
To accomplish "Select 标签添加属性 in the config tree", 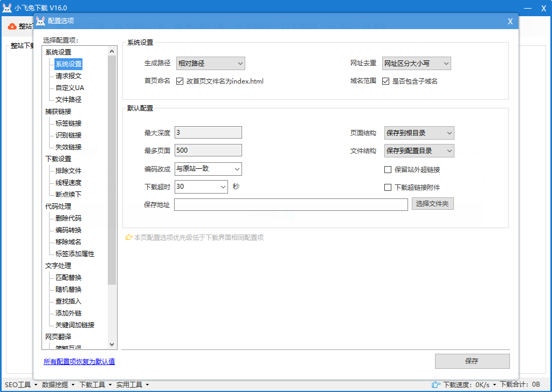I will (74, 254).
